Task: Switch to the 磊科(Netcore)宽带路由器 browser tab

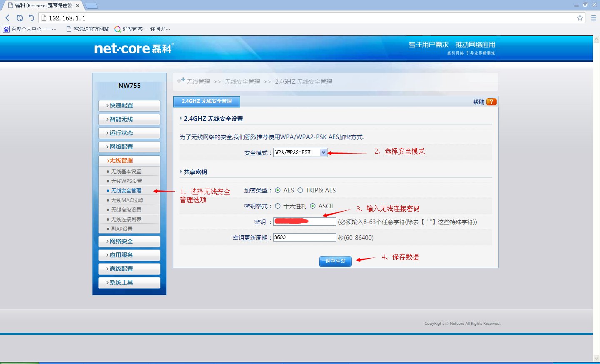Action: [42, 6]
